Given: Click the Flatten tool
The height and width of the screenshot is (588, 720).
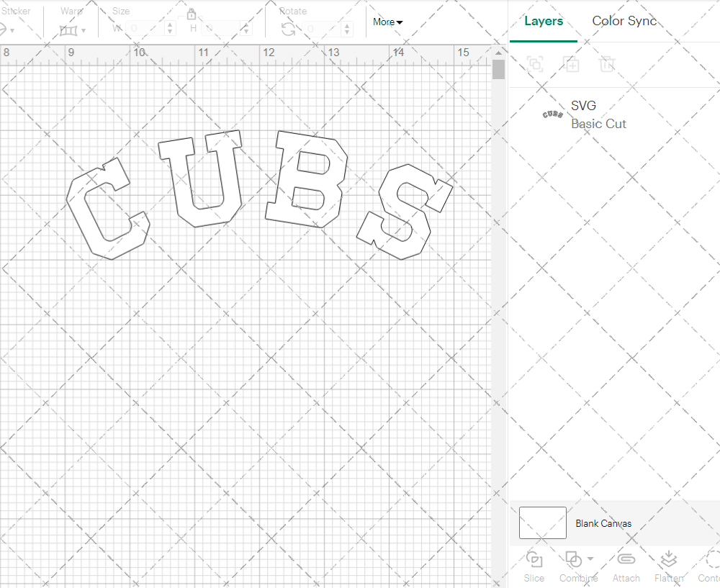Looking at the screenshot, I should tap(669, 567).
